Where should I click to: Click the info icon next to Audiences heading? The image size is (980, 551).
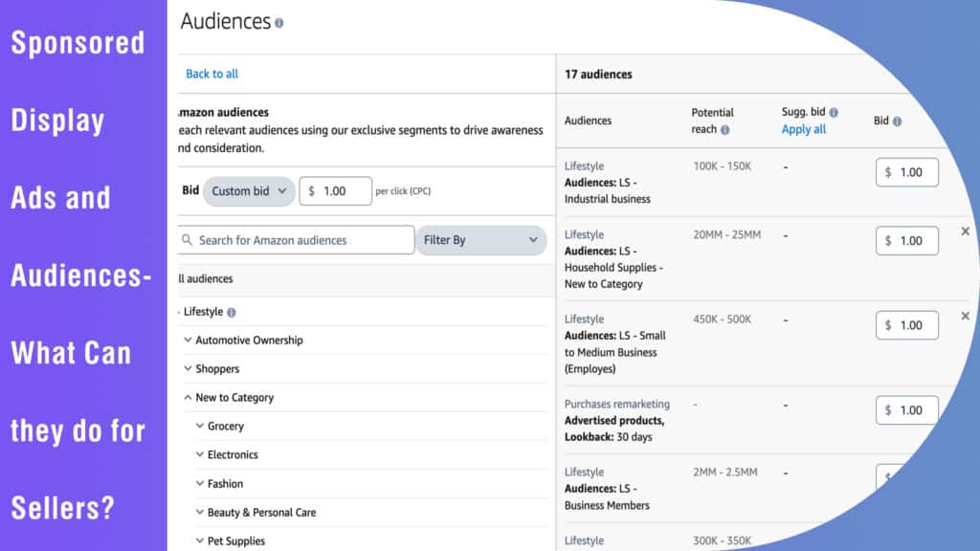click(278, 23)
